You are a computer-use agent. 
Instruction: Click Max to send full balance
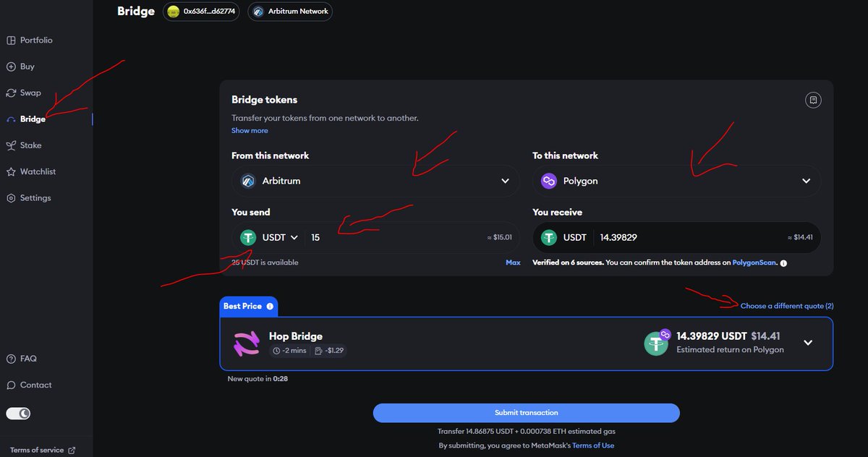513,262
